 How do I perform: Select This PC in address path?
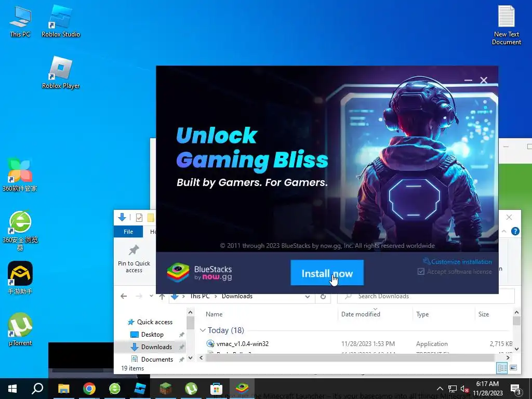point(200,296)
